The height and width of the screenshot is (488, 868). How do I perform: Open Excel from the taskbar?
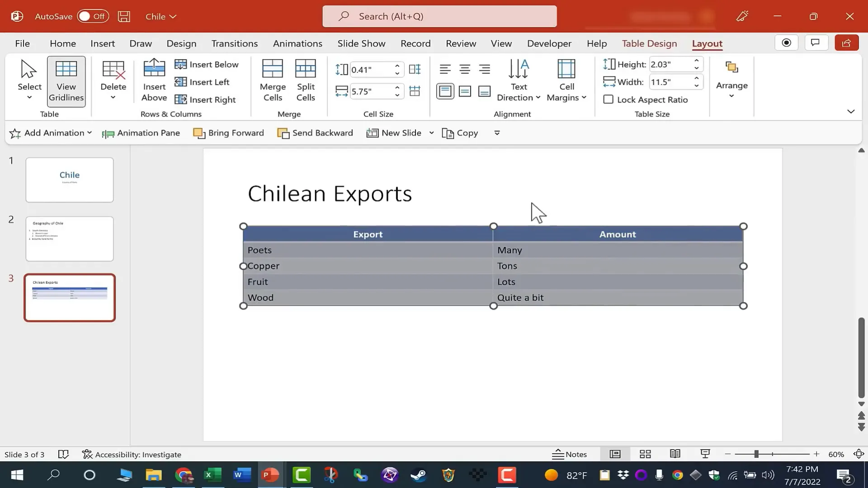point(212,475)
